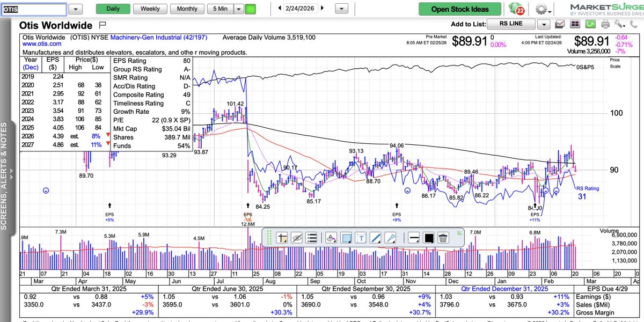Click the 101.42 price high label
The height and width of the screenshot is (322, 644).
235,104
